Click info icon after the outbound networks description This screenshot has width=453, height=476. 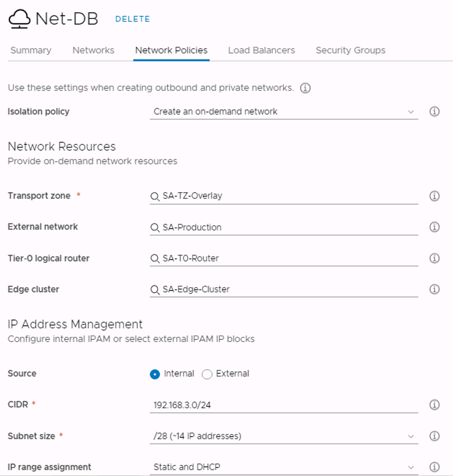[x=305, y=88]
